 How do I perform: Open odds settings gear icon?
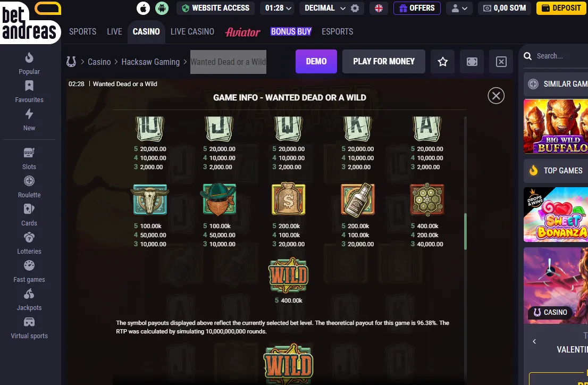pos(355,9)
